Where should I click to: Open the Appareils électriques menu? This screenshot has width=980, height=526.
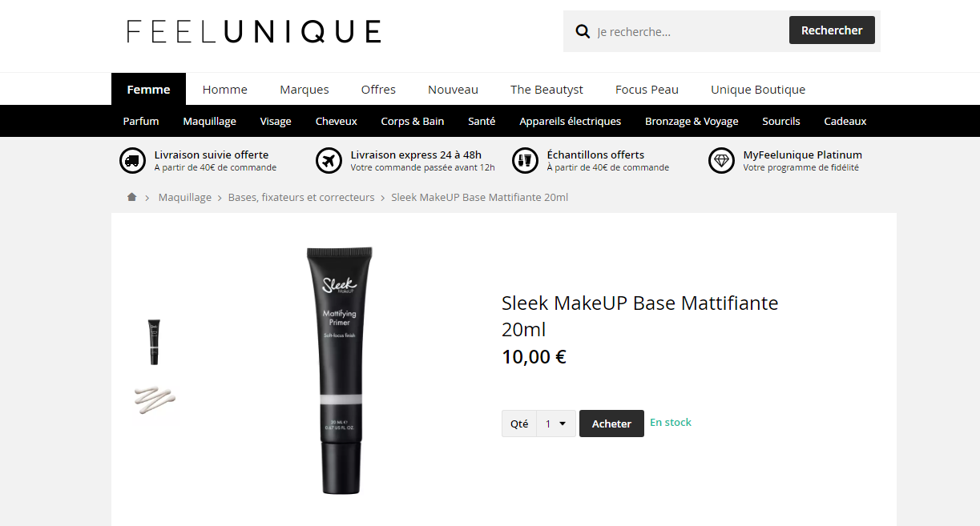coord(570,121)
